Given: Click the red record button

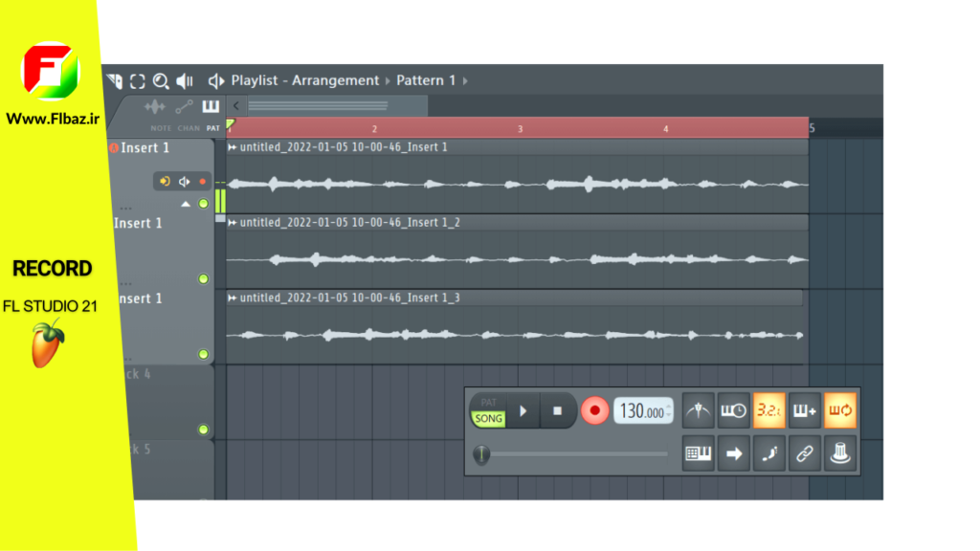Looking at the screenshot, I should [594, 411].
